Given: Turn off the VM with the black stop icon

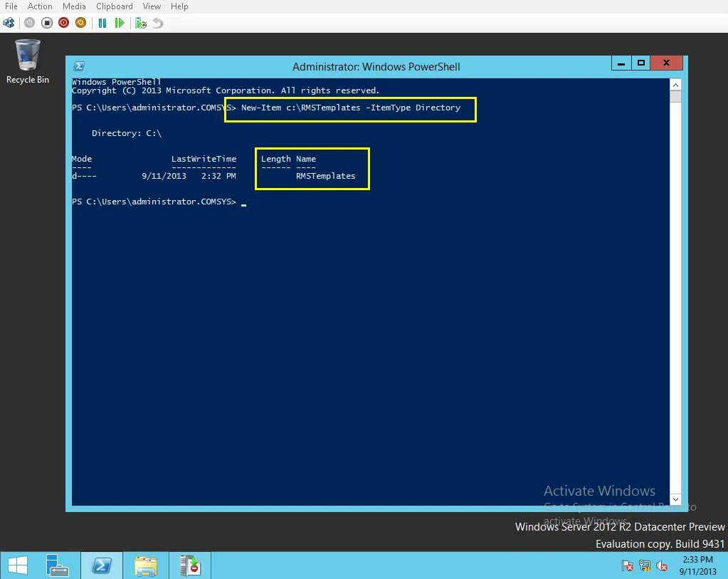Looking at the screenshot, I should click(x=46, y=23).
